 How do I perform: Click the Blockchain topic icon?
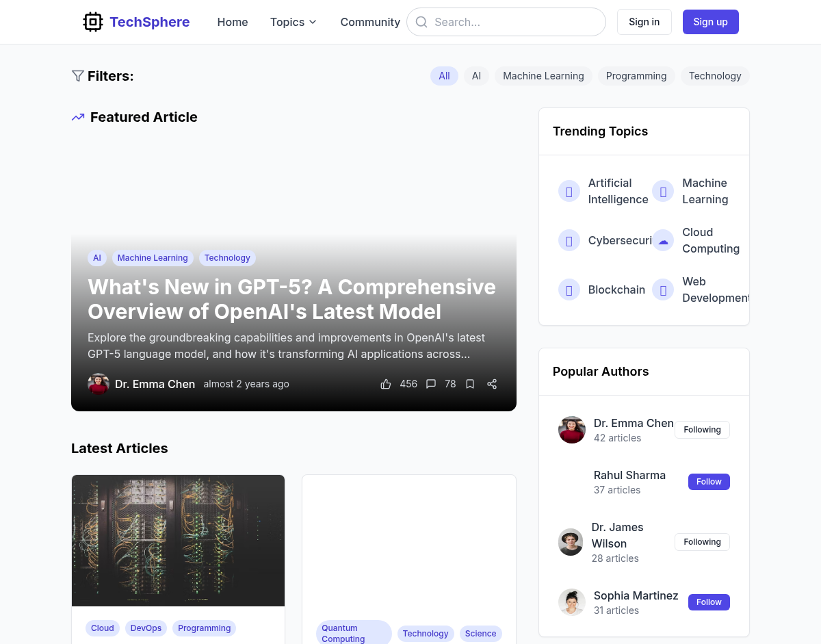[x=569, y=289]
